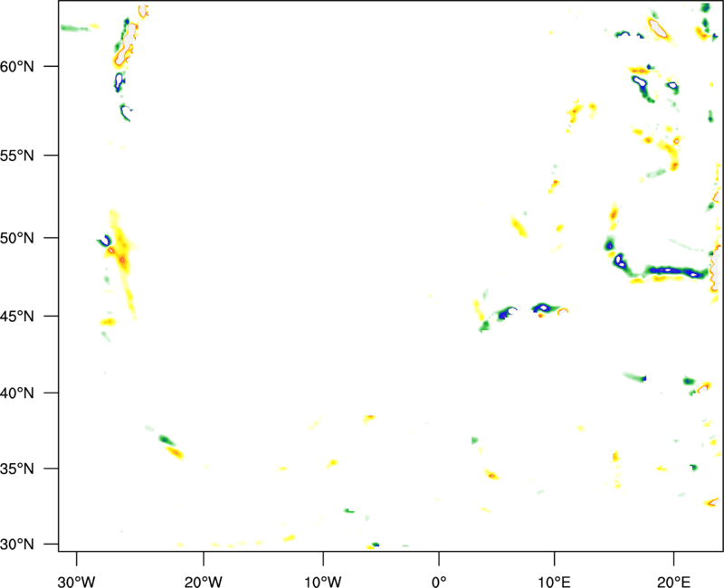The height and width of the screenshot is (588, 724).
Task: Click the yellow patch near 50°N 7°E
Action: click(519, 226)
